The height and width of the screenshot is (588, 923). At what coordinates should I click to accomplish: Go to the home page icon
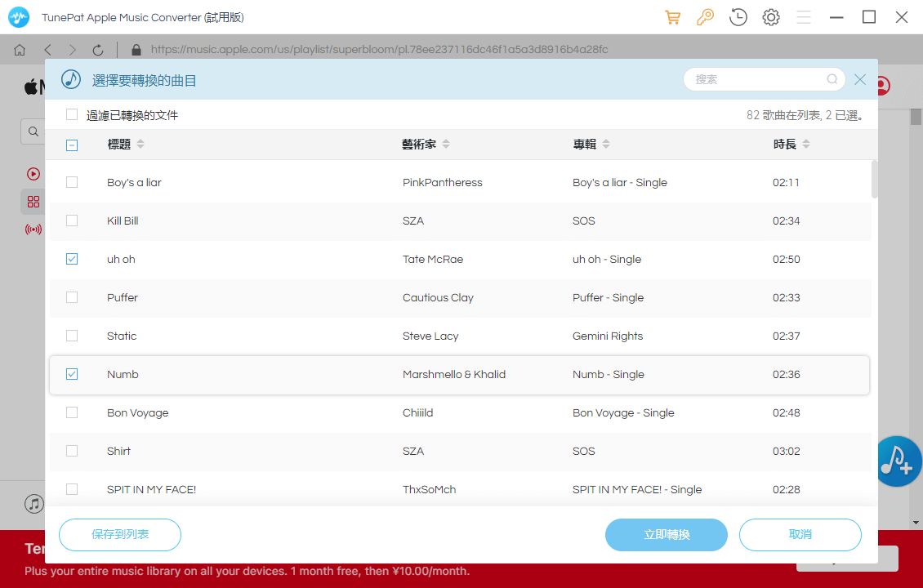(20, 50)
